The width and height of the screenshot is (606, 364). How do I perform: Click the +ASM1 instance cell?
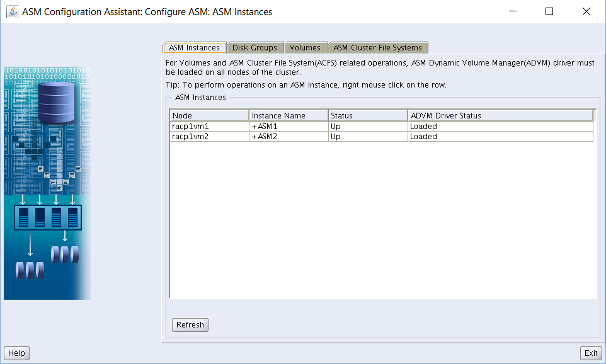click(x=289, y=127)
